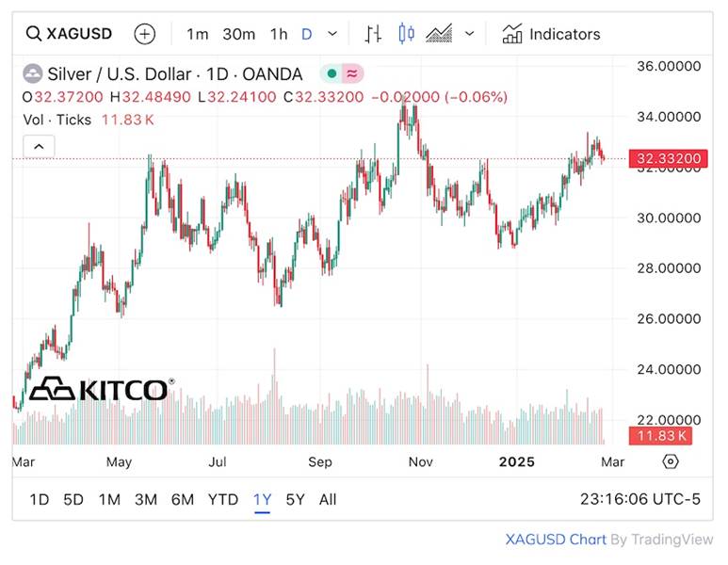Collapse the indicator legend with the caret button

39,146
